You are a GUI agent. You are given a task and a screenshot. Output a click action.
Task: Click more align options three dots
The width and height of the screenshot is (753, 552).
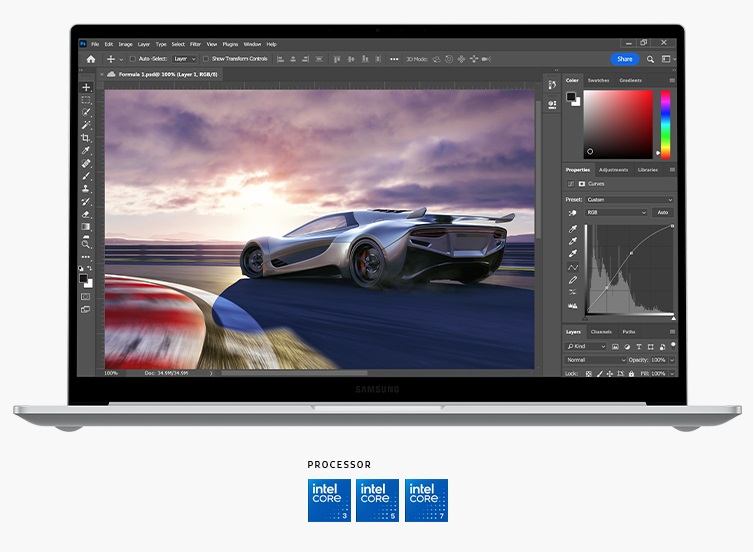(x=394, y=59)
